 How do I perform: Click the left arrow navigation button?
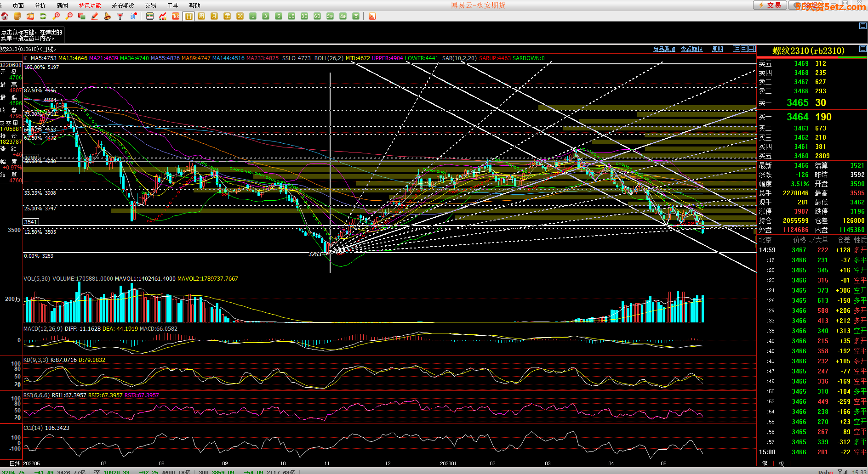(x=736, y=49)
